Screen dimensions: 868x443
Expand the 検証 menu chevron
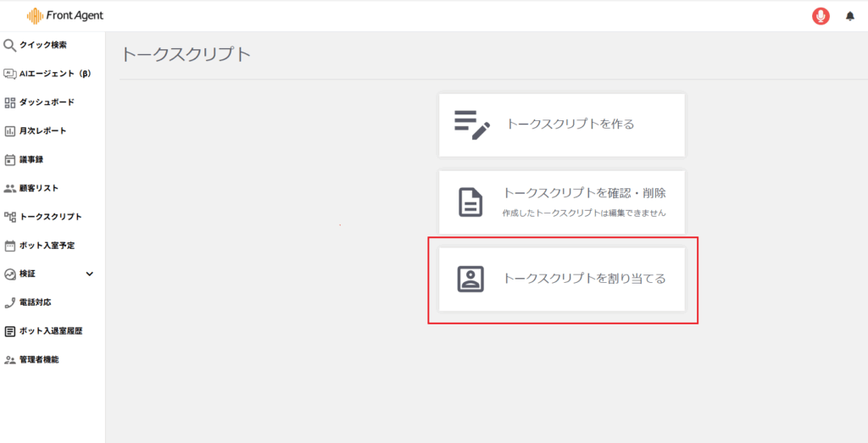coord(90,274)
